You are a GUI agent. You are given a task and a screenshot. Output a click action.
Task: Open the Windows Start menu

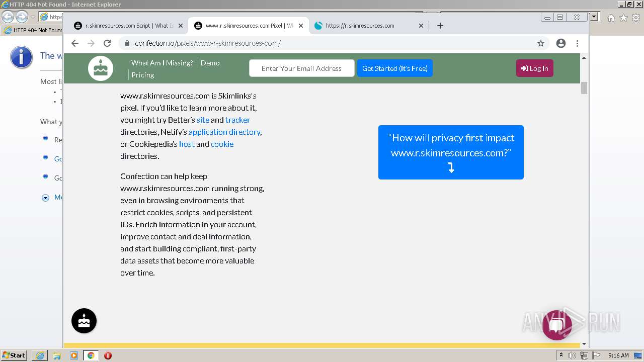(14, 355)
